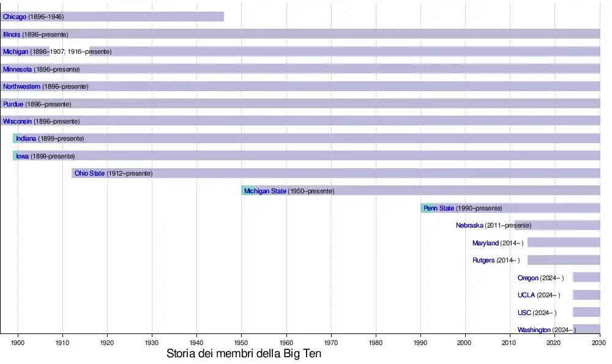The height and width of the screenshot is (364, 612).
Task: Click the Michigan State link
Action: click(x=265, y=191)
